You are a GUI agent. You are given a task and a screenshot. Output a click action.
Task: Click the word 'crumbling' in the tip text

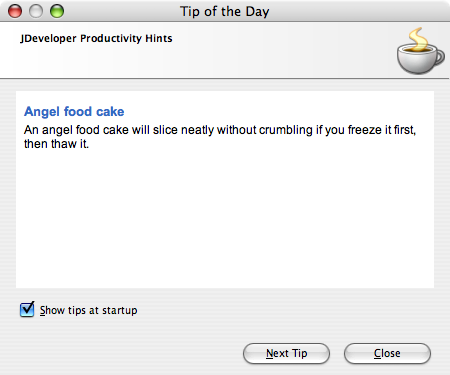pyautogui.click(x=286, y=130)
